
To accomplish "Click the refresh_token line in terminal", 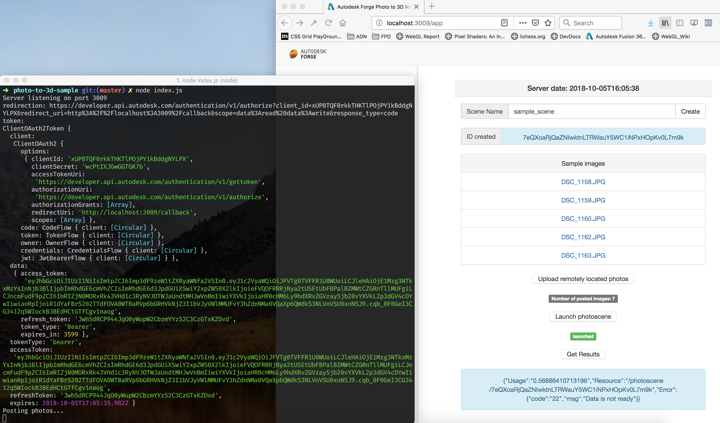I will coord(128,319).
